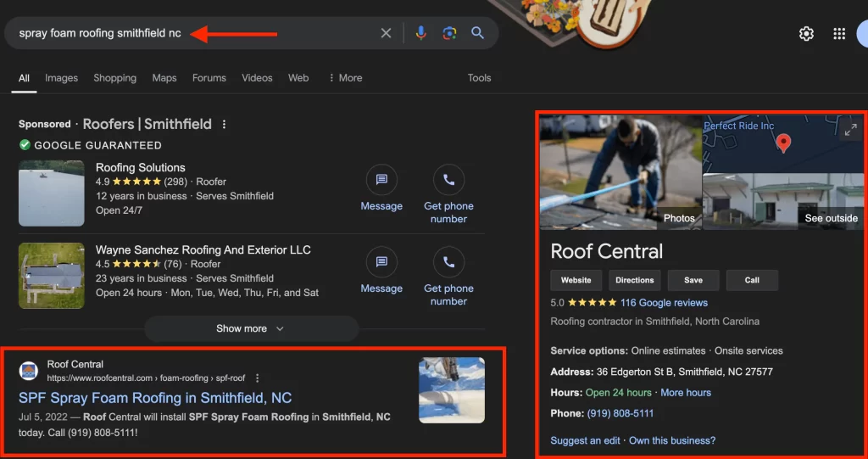This screenshot has width=868, height=459.
Task: Open the Roofing Solutions listing title
Action: pos(141,167)
